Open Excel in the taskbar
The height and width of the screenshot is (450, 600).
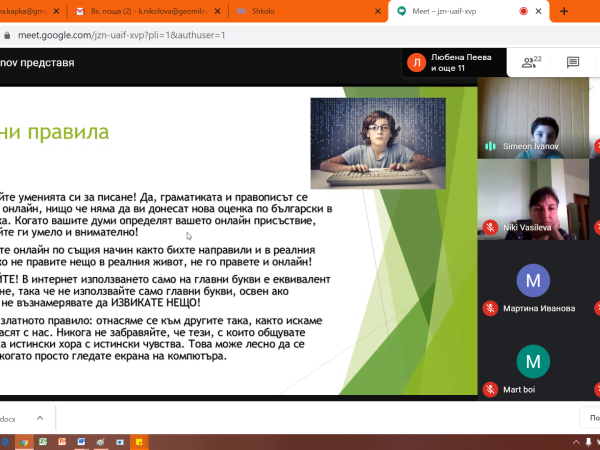coord(43,442)
